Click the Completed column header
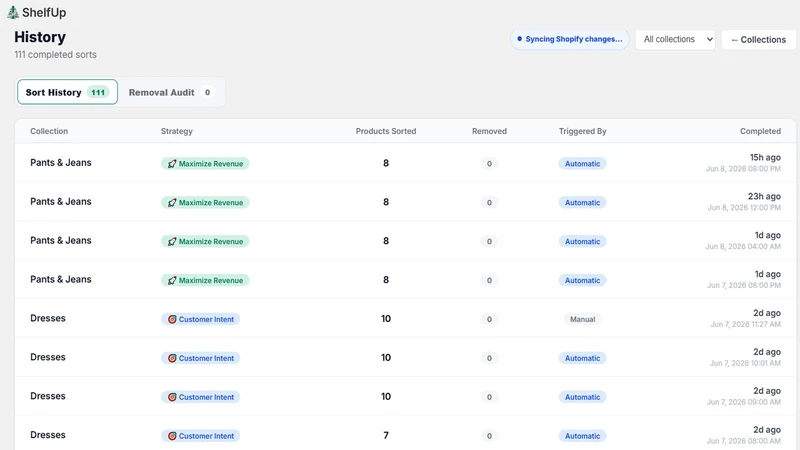800x450 pixels. (760, 131)
